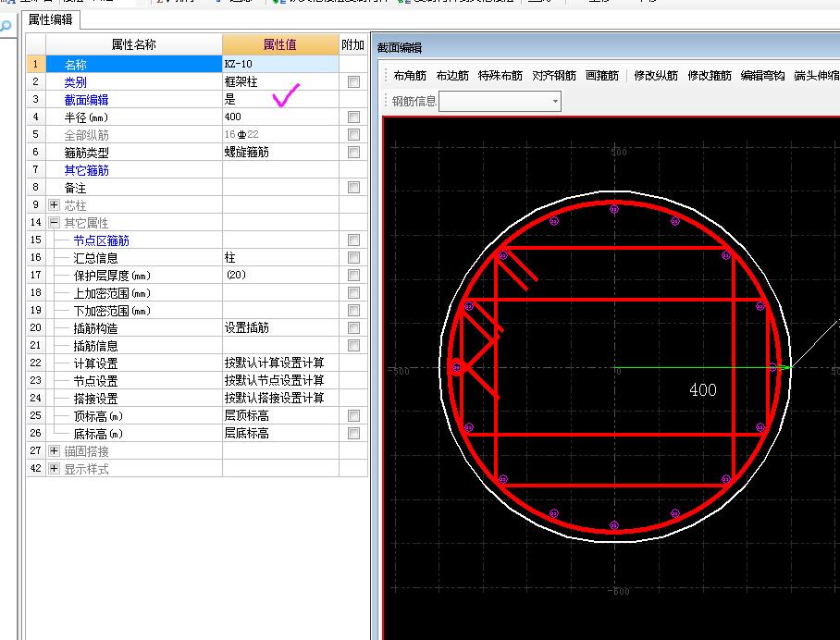Select the 名称 property row
Screen dimensions: 840x640
click(134, 64)
